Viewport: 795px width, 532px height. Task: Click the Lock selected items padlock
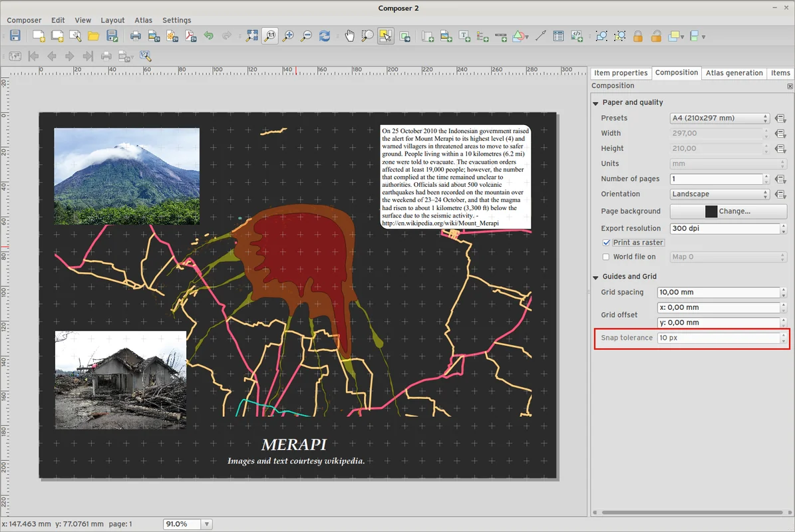[637, 36]
